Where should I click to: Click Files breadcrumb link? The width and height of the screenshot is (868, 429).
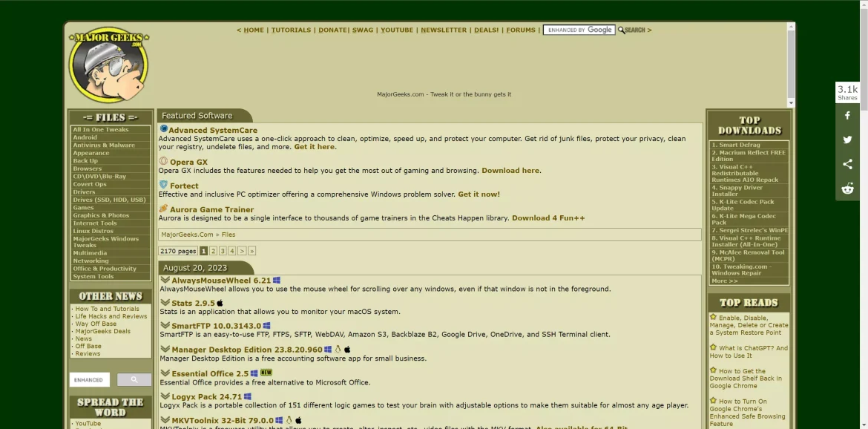[228, 234]
